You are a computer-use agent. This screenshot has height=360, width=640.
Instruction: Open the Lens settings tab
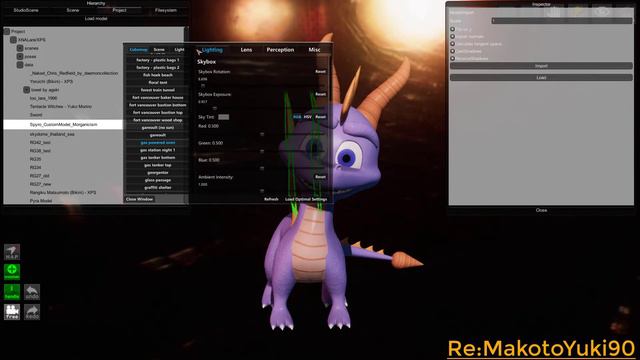246,50
